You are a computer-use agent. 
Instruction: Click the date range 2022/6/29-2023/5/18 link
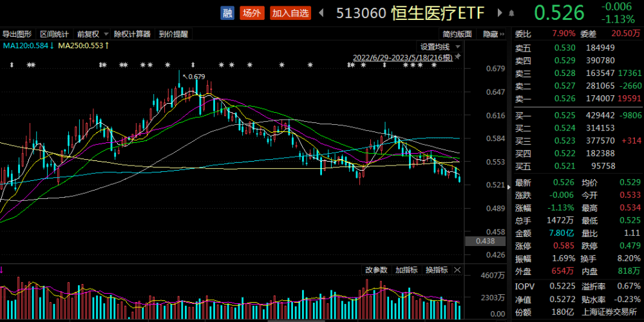403,58
